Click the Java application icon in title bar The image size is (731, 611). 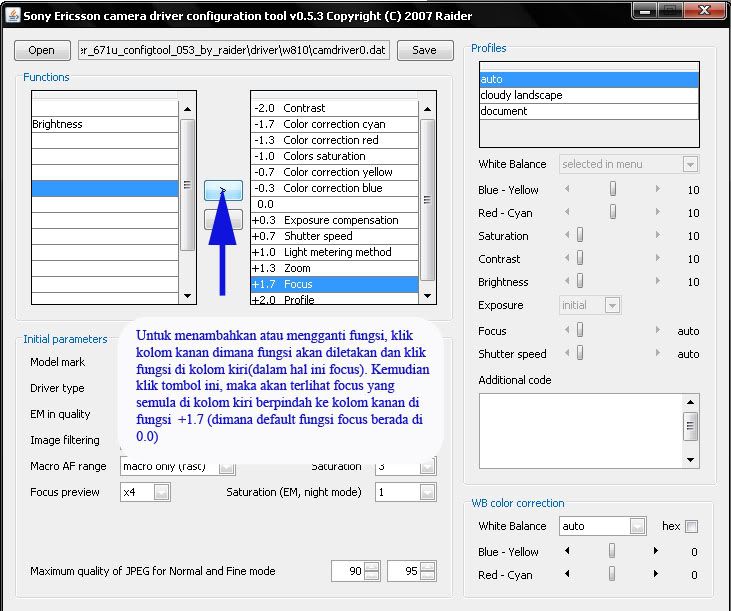tap(13, 15)
